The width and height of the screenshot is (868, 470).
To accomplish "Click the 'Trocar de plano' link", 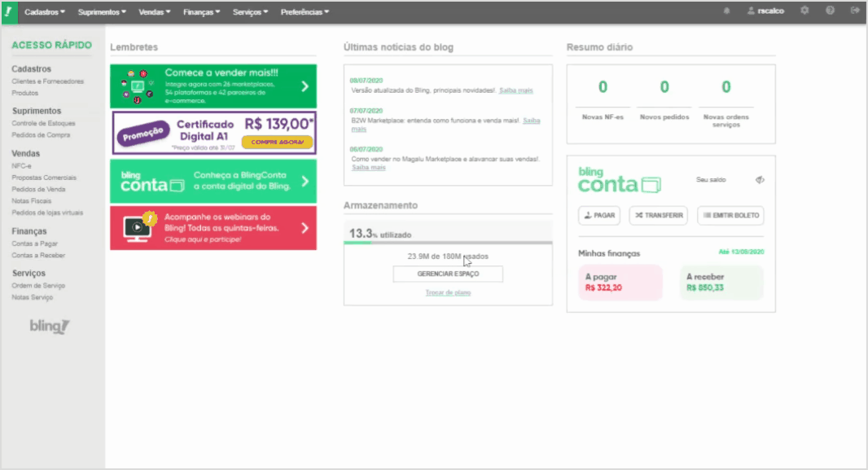I will (448, 292).
